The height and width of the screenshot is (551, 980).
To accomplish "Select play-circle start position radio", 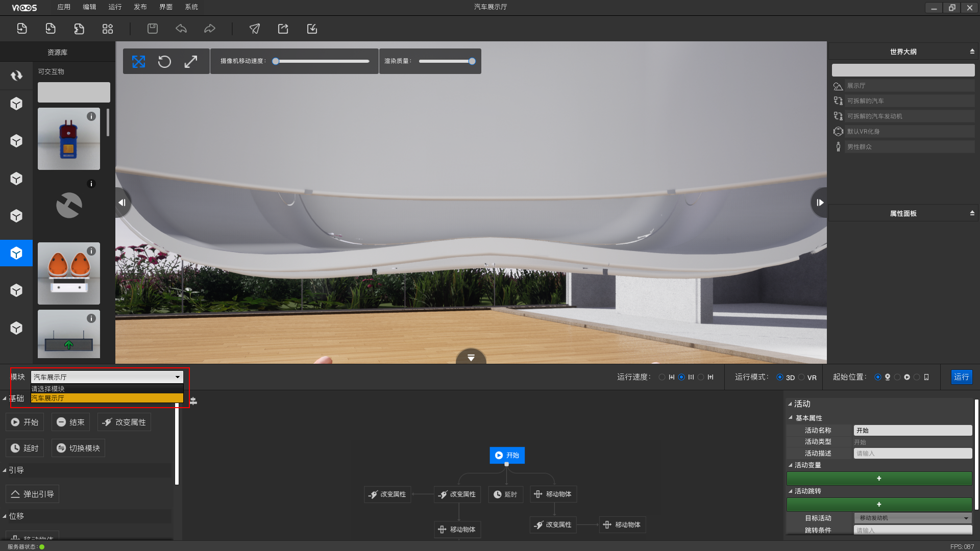I will tap(897, 377).
